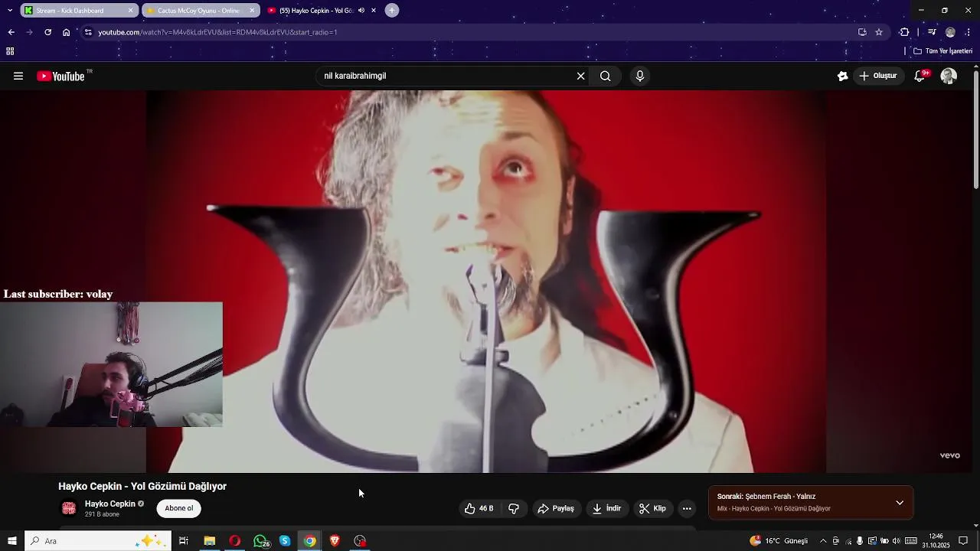Viewport: 980px width, 551px height.
Task: Open the clock showing 12:46
Action: pyautogui.click(x=936, y=541)
